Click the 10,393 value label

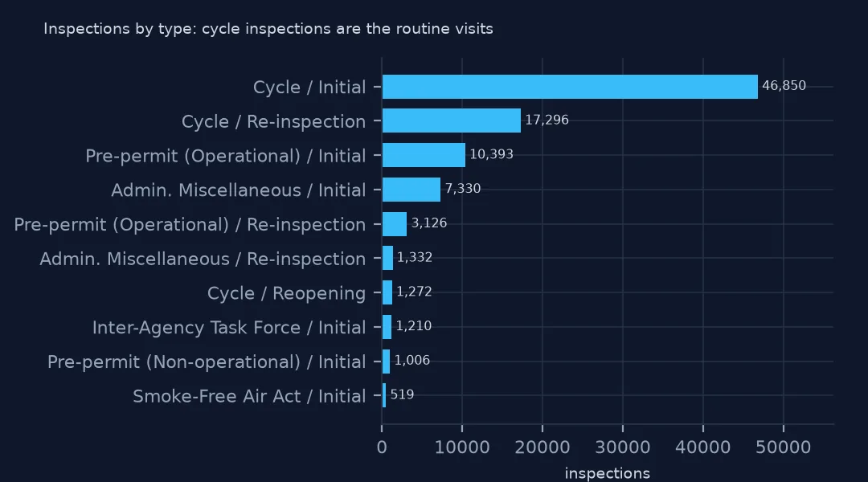pos(492,154)
